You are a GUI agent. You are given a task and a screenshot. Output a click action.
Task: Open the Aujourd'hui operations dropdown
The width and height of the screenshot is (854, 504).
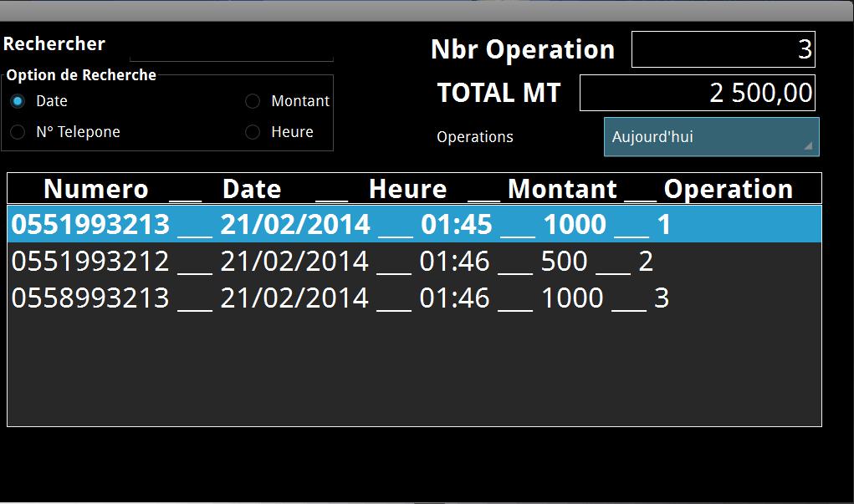point(711,137)
